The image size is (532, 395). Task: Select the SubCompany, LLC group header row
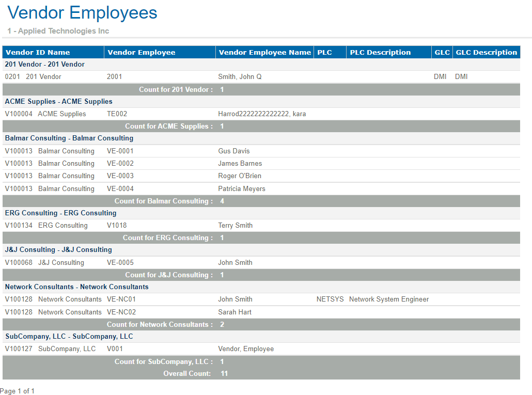pyautogui.click(x=69, y=337)
